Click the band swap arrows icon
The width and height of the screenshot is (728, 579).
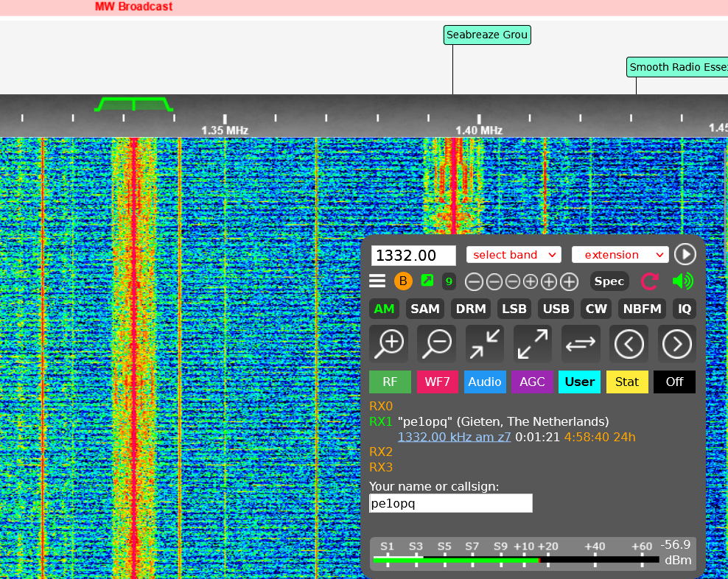[x=581, y=343]
